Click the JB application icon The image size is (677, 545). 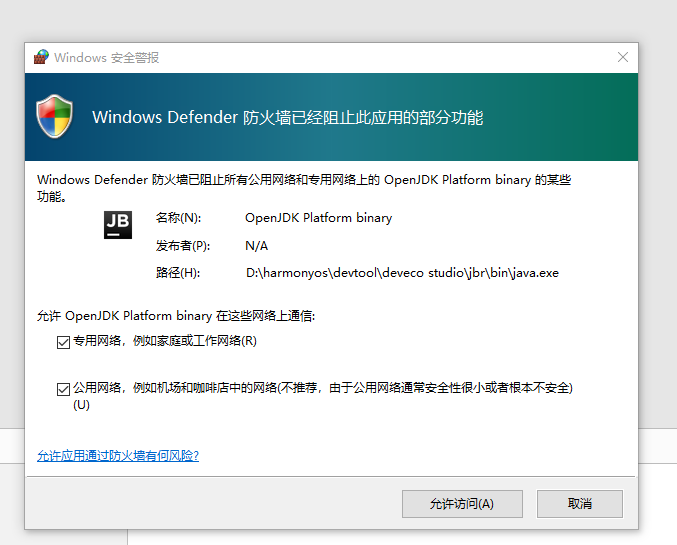118,225
